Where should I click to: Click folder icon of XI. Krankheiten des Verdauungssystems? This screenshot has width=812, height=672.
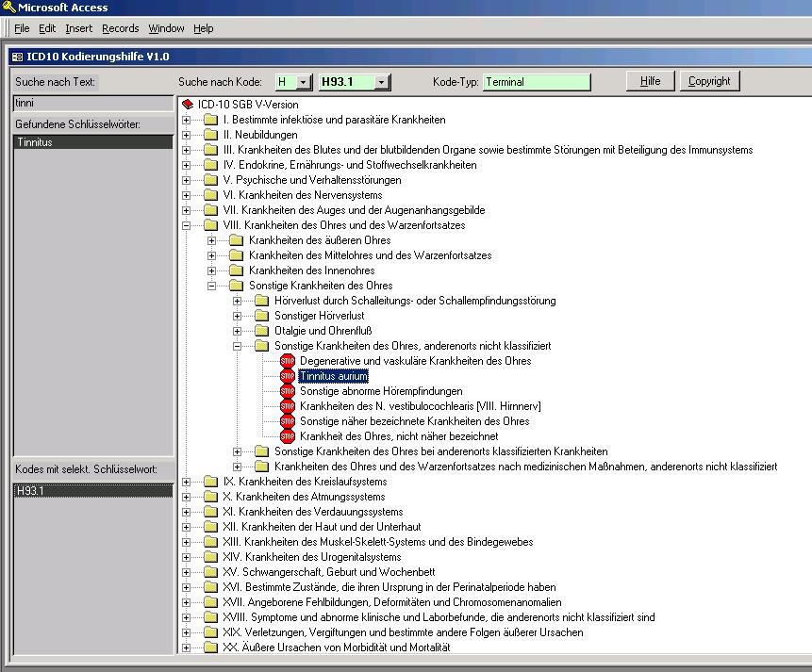point(210,512)
